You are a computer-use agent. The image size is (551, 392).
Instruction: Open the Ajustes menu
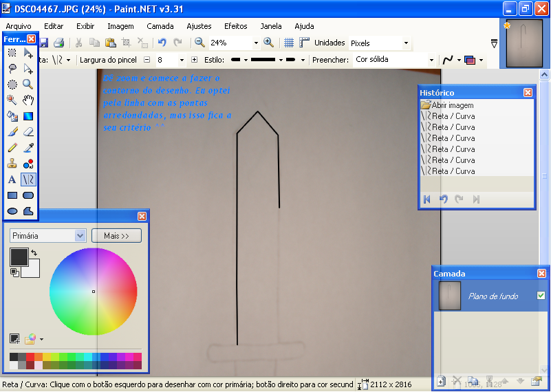click(199, 26)
